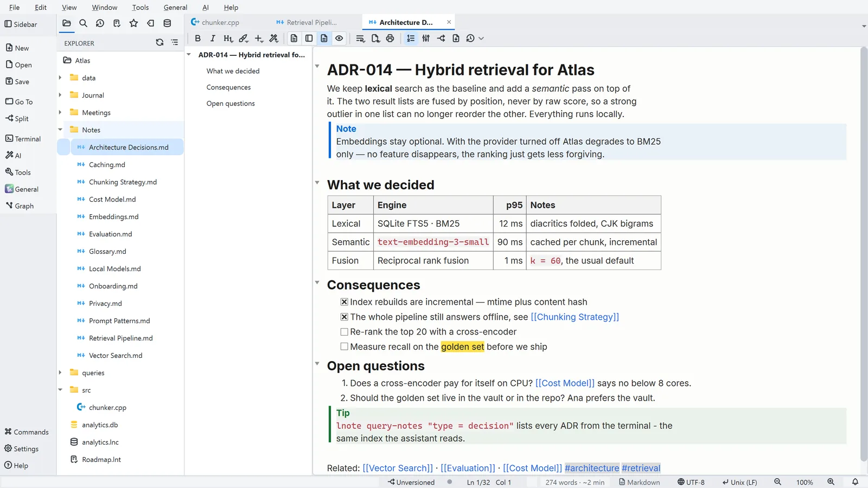Refresh the Explorer file tree
The height and width of the screenshot is (488, 868).
point(159,42)
